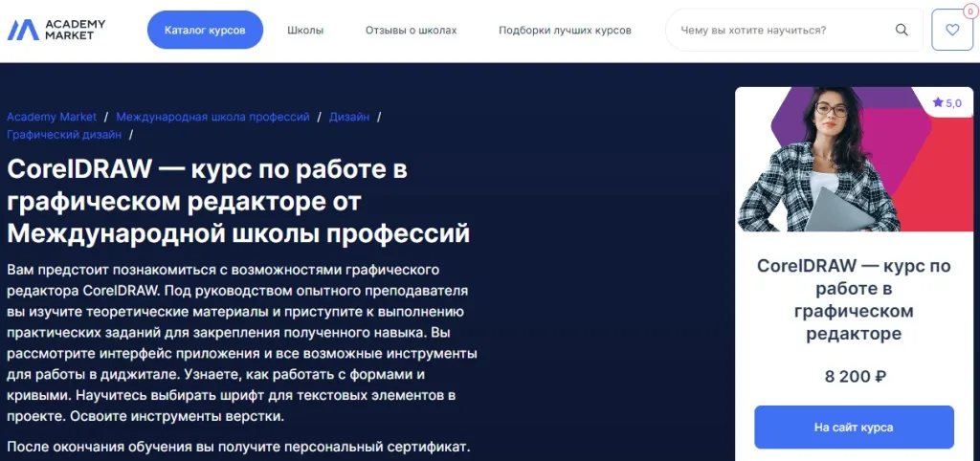980x461 pixels.
Task: Focus the search field Чему вы хотите научиться?
Action: click(x=793, y=30)
